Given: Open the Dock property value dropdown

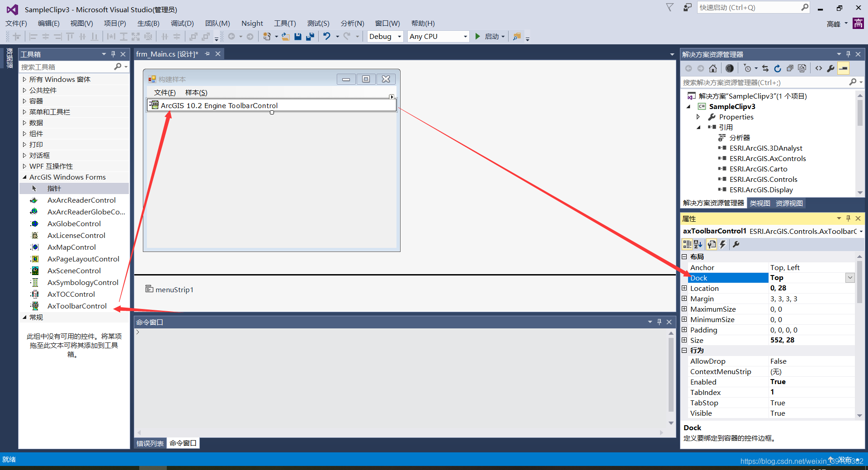Looking at the screenshot, I should (850, 278).
